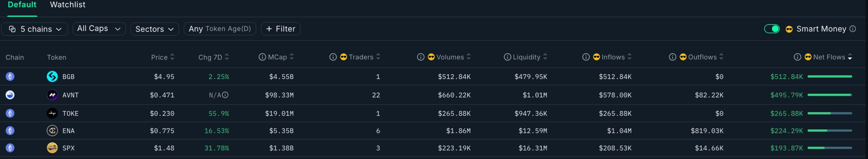Image resolution: width=868 pixels, height=159 pixels.
Task: Toggle the Smart Money switch off
Action: (x=772, y=29)
